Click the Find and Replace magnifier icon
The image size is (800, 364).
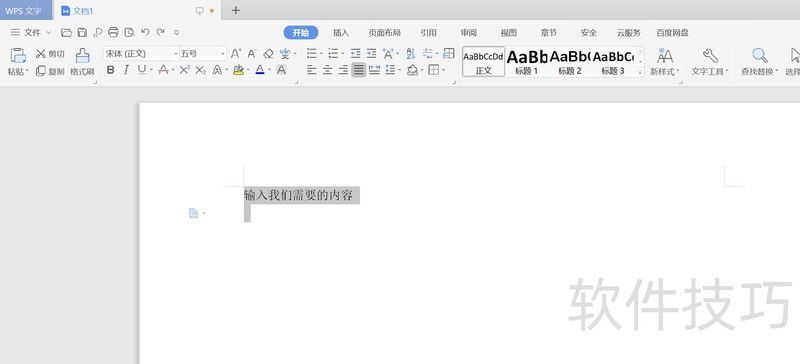click(760, 56)
